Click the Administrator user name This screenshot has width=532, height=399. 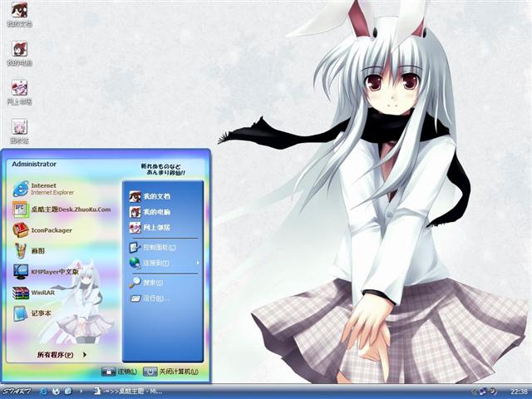(x=34, y=164)
